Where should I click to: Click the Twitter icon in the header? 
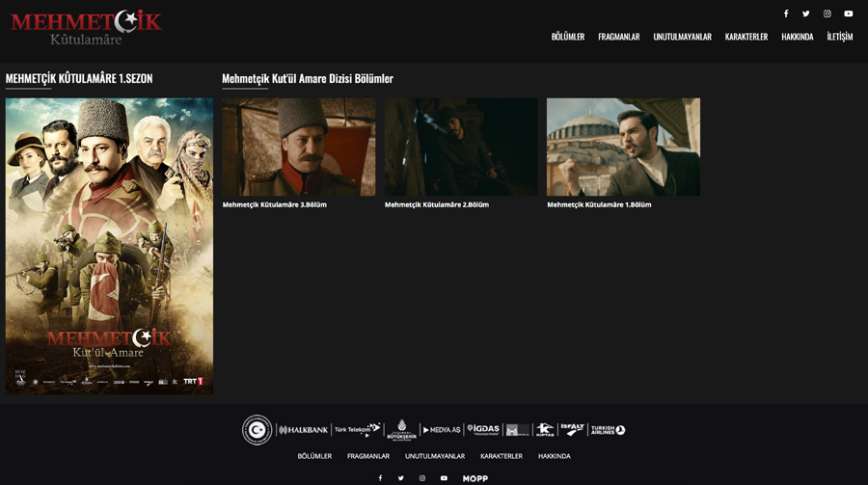point(806,13)
